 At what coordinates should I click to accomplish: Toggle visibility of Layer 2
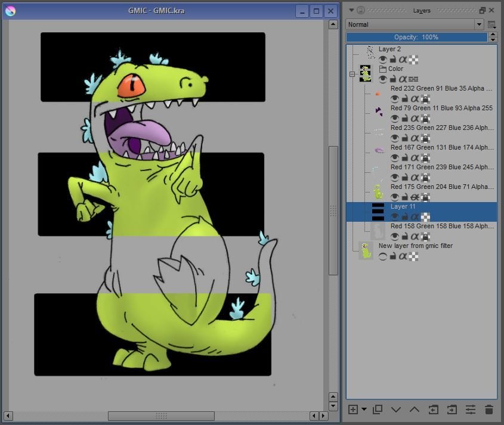coord(382,60)
